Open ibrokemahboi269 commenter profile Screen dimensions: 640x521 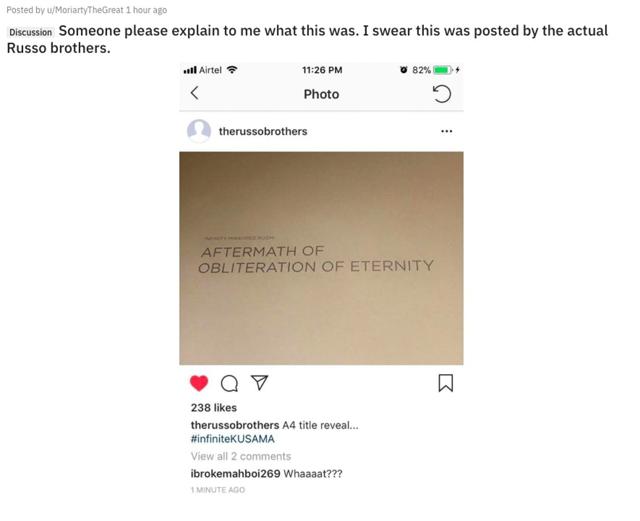(x=236, y=474)
